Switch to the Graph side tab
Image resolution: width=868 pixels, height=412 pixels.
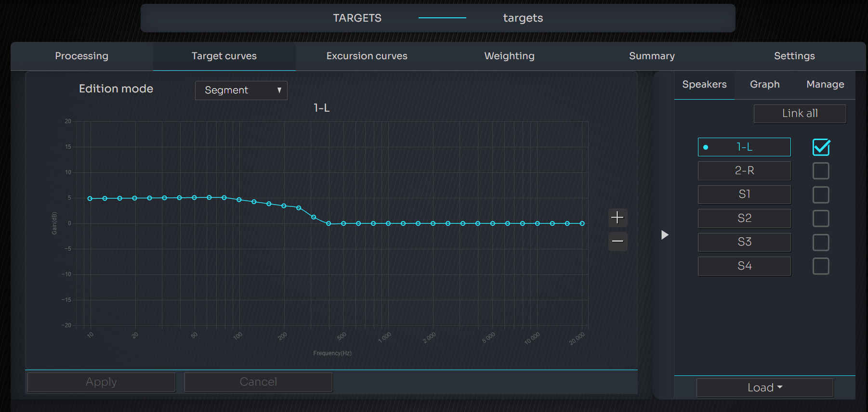pos(765,84)
